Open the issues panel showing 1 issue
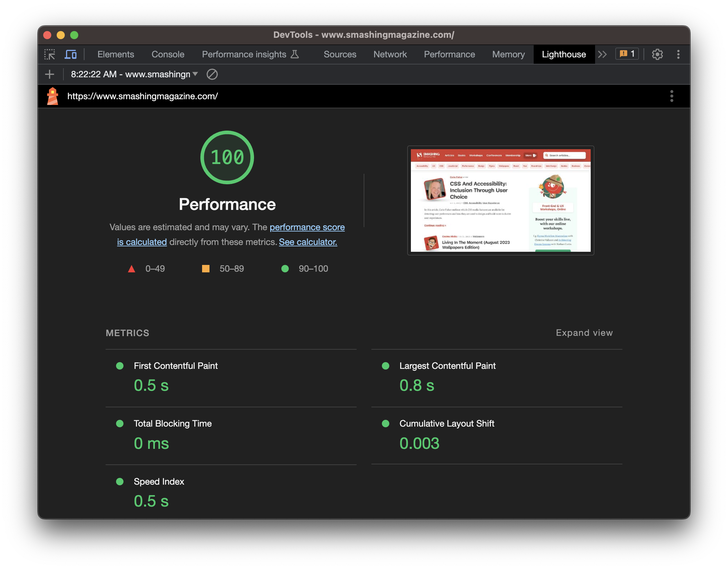This screenshot has width=728, height=569. (626, 54)
